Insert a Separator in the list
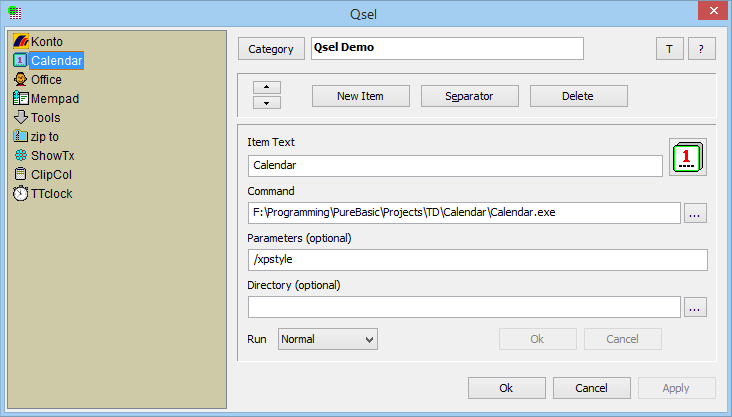This screenshot has width=732, height=417. (x=470, y=96)
